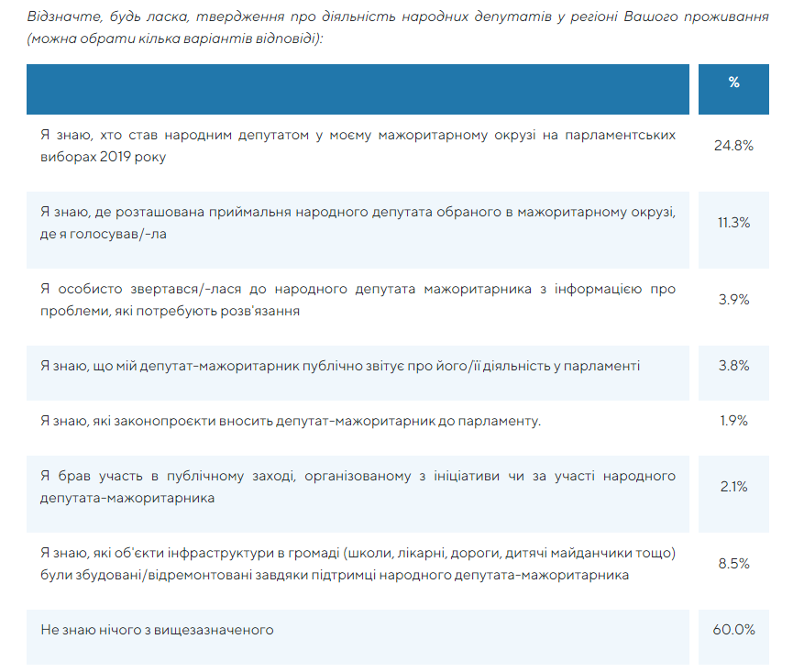
Task: Click the 24.8% value cell
Action: click(733, 146)
